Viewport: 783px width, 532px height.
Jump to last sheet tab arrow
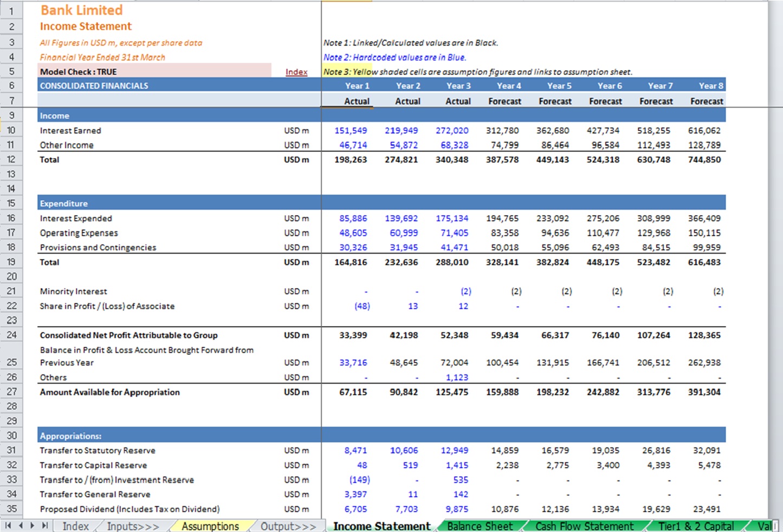click(x=45, y=525)
